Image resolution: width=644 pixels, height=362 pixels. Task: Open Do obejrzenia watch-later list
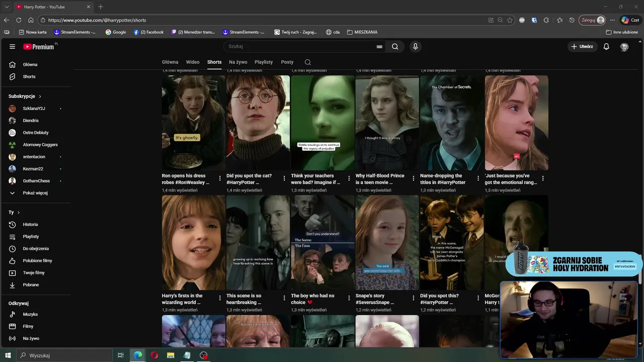tap(35, 249)
